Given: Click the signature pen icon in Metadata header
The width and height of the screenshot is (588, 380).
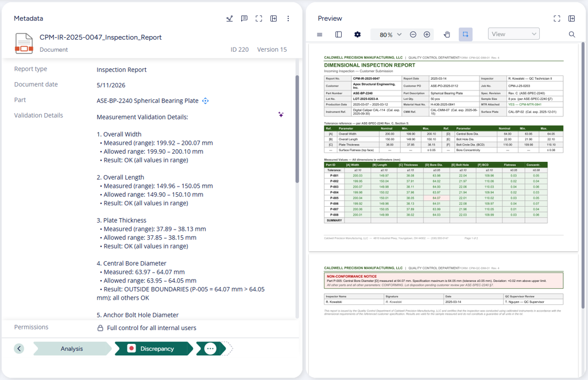Looking at the screenshot, I should pyautogui.click(x=230, y=18).
